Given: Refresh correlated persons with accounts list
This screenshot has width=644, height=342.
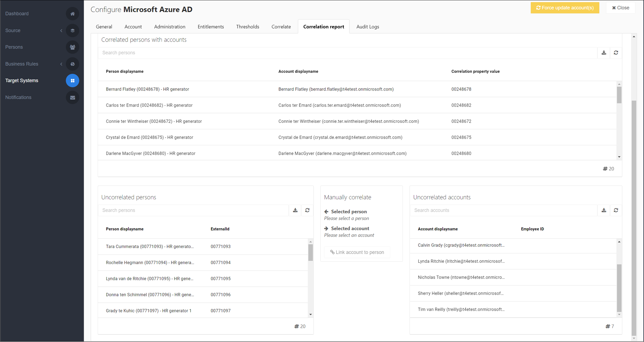Looking at the screenshot, I should [x=616, y=53].
